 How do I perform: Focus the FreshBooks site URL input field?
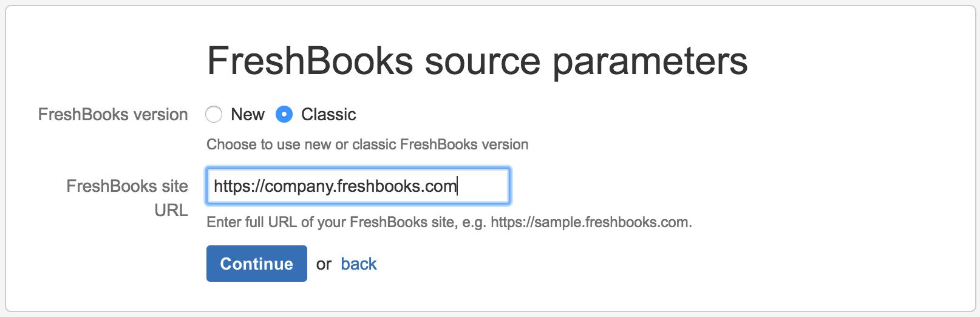tap(358, 186)
